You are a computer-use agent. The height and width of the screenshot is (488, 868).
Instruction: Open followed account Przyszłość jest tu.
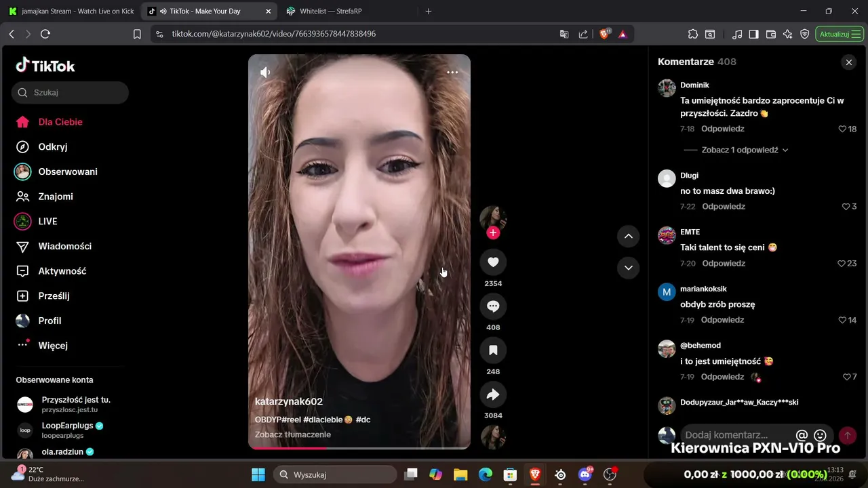pyautogui.click(x=64, y=405)
